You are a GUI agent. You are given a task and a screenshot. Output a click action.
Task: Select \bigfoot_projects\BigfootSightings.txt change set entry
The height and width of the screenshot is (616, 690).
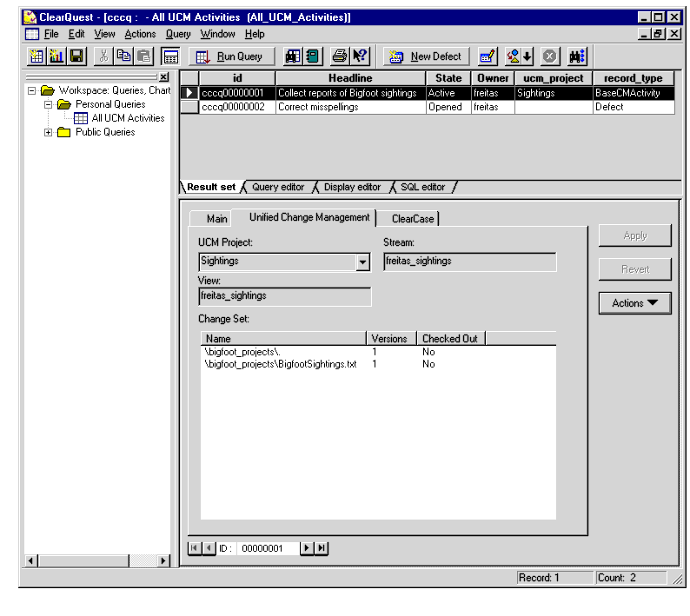pyautogui.click(x=281, y=364)
